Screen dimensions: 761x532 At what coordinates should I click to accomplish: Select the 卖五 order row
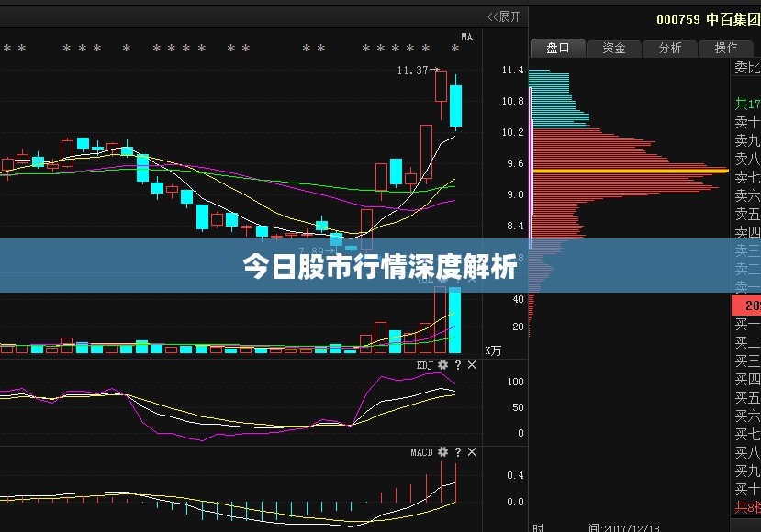click(747, 214)
